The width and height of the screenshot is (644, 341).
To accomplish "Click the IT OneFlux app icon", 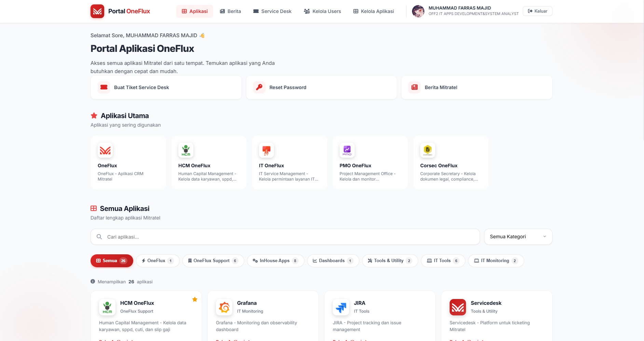I will [266, 150].
